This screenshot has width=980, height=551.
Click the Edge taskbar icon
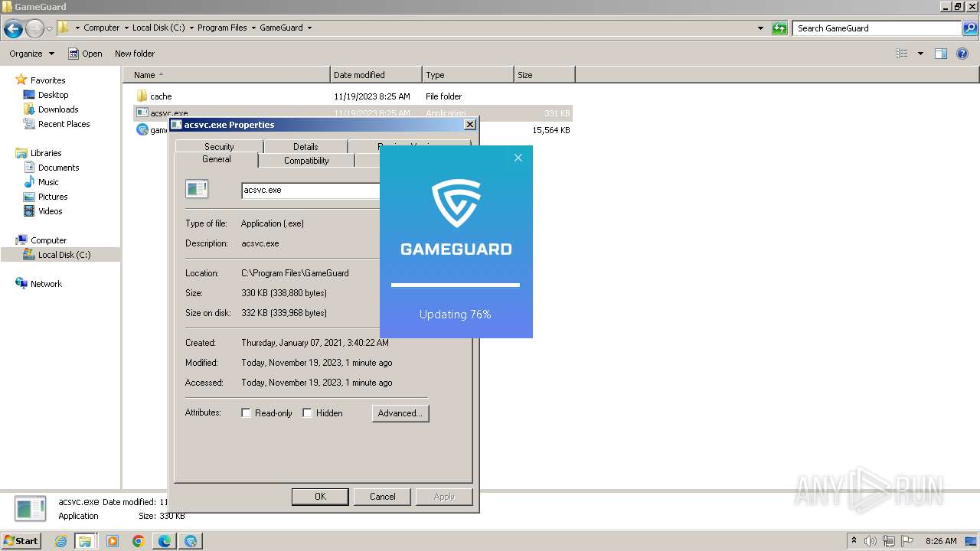click(x=165, y=541)
